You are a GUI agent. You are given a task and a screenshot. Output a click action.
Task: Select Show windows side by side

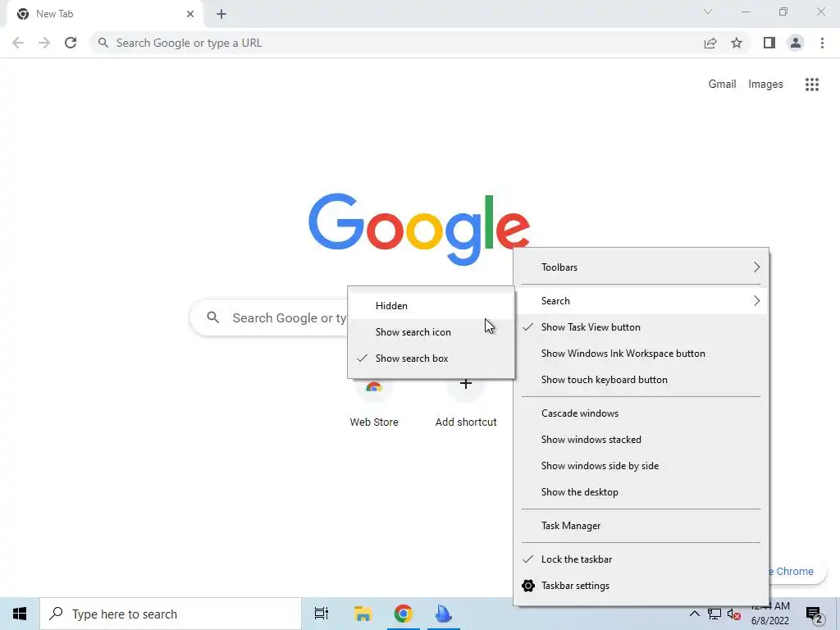coord(641,466)
